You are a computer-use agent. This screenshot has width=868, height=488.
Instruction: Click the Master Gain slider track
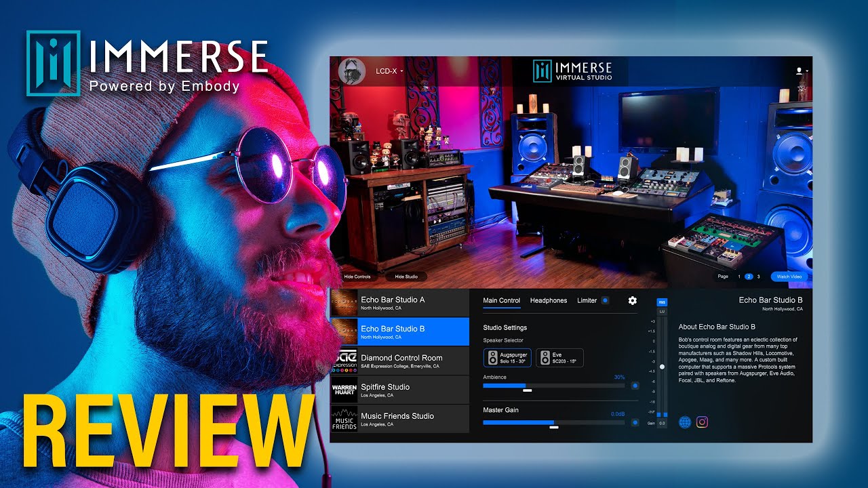coord(554,422)
